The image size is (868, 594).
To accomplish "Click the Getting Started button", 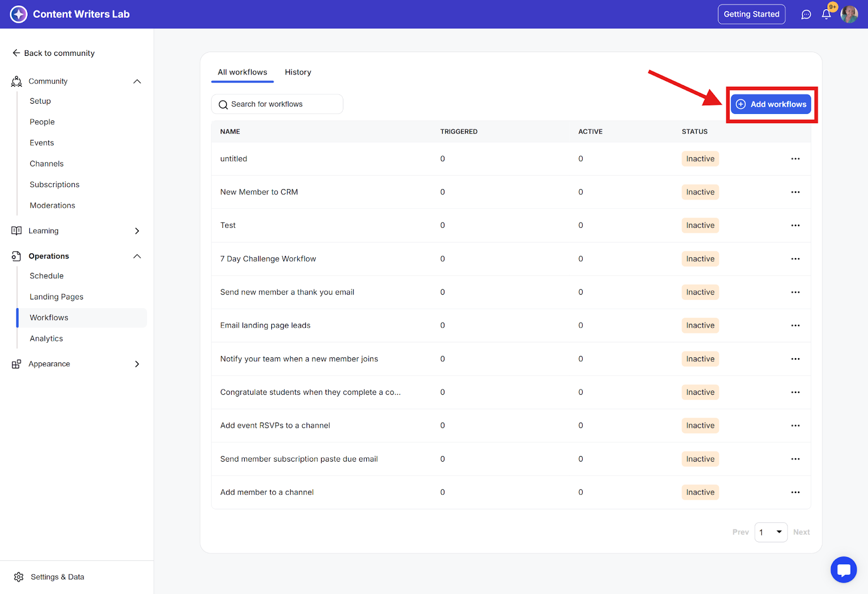I will coord(751,14).
